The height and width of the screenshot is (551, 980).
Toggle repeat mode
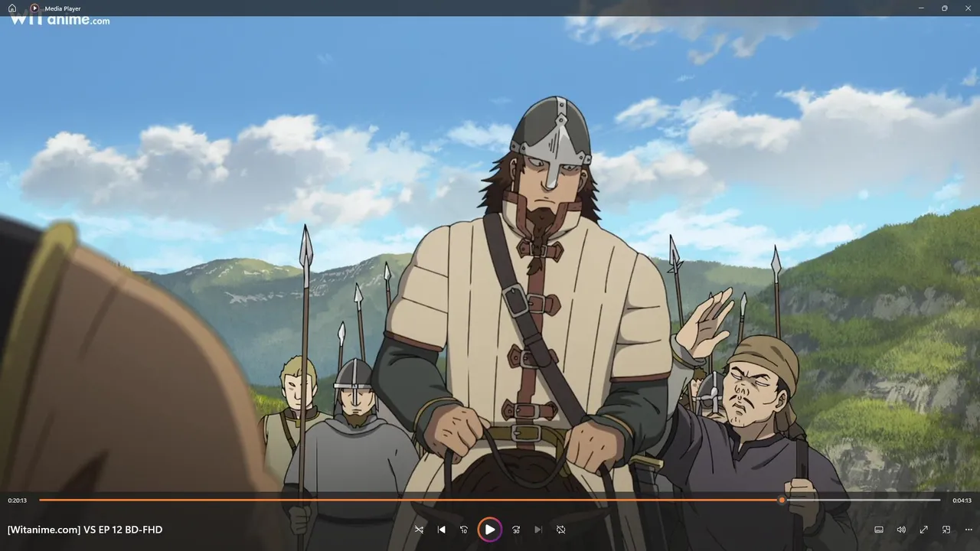click(560, 530)
